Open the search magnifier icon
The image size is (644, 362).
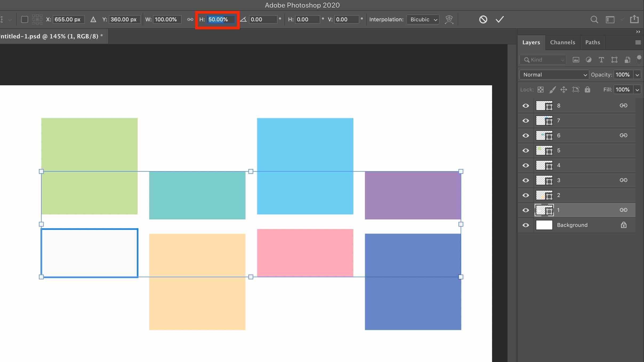tap(594, 19)
